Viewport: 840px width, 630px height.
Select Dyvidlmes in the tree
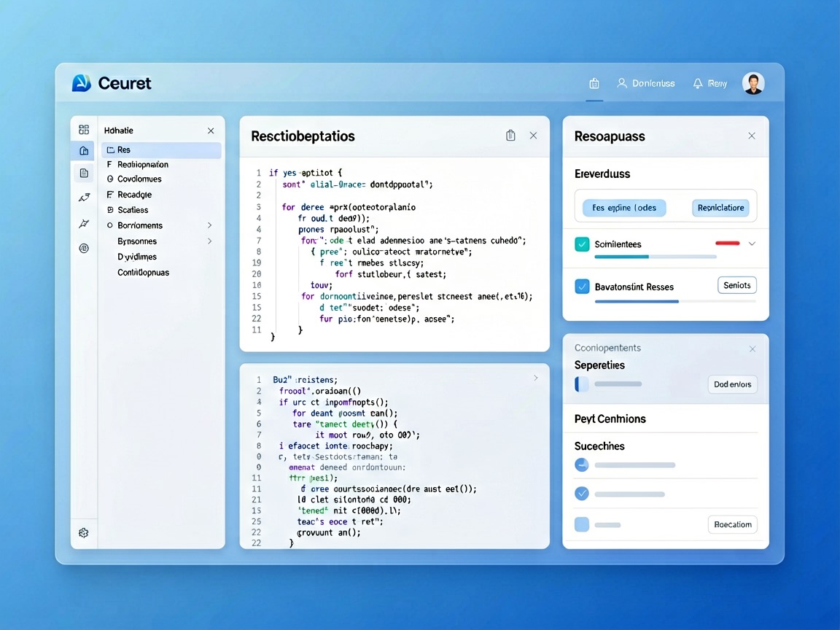point(137,257)
